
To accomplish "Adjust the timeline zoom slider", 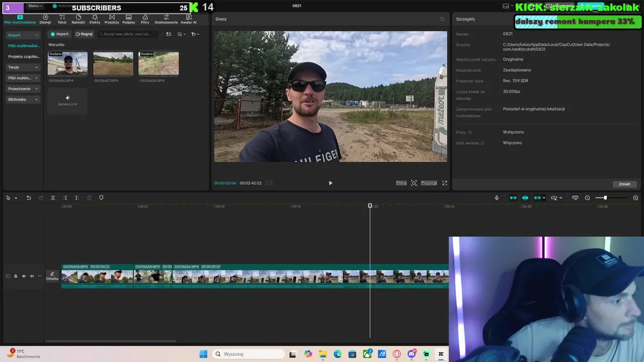I will (x=611, y=198).
